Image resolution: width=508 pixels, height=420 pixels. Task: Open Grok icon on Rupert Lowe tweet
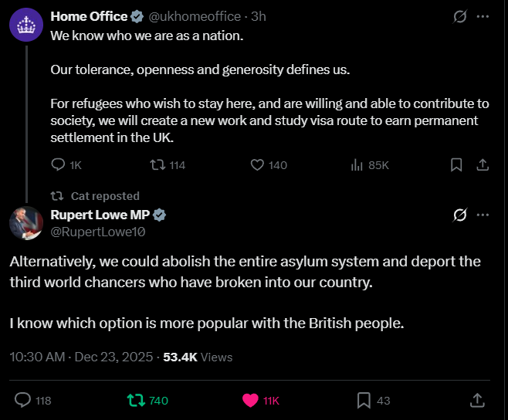460,215
